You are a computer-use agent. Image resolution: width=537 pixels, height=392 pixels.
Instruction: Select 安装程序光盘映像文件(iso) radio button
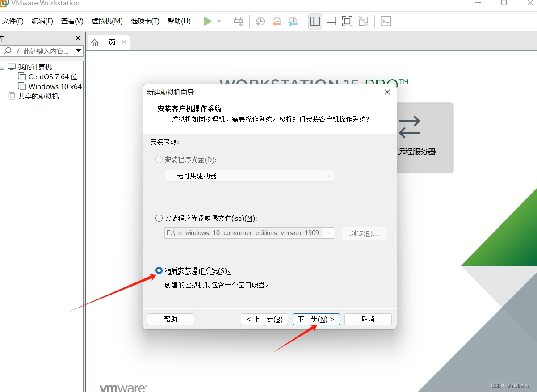pos(159,219)
